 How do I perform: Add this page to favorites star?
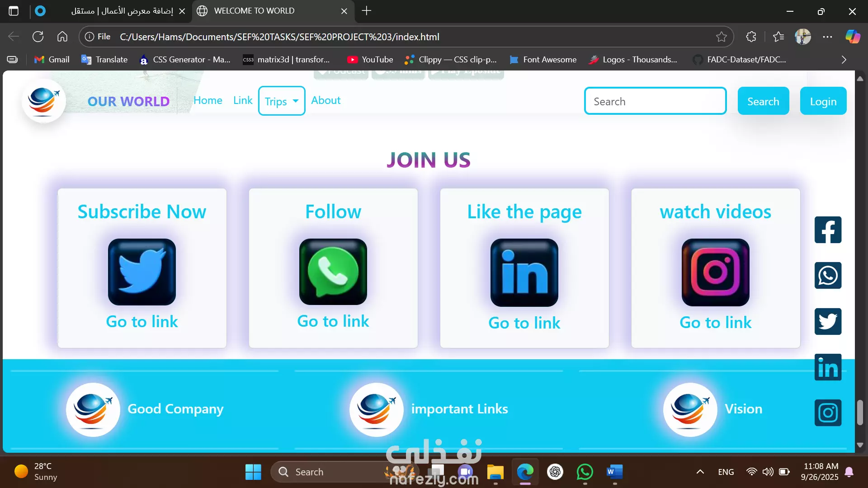pyautogui.click(x=722, y=37)
